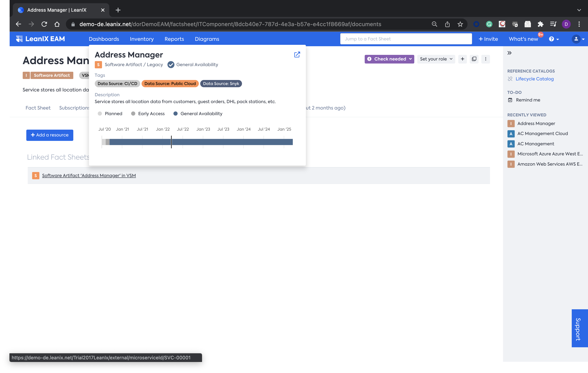Click the Remind me calendar icon
Image resolution: width=588 pixels, height=373 pixels.
(510, 100)
